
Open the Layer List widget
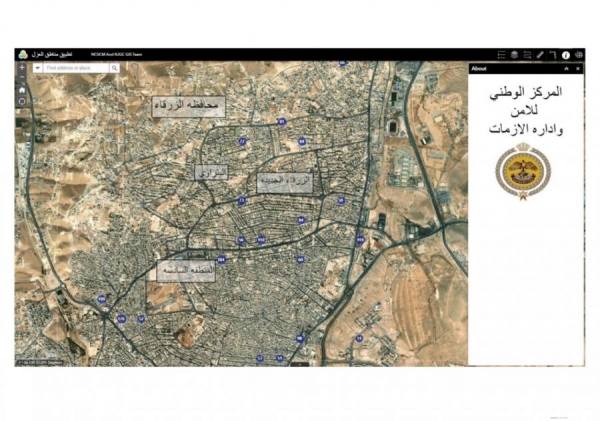[x=514, y=55]
